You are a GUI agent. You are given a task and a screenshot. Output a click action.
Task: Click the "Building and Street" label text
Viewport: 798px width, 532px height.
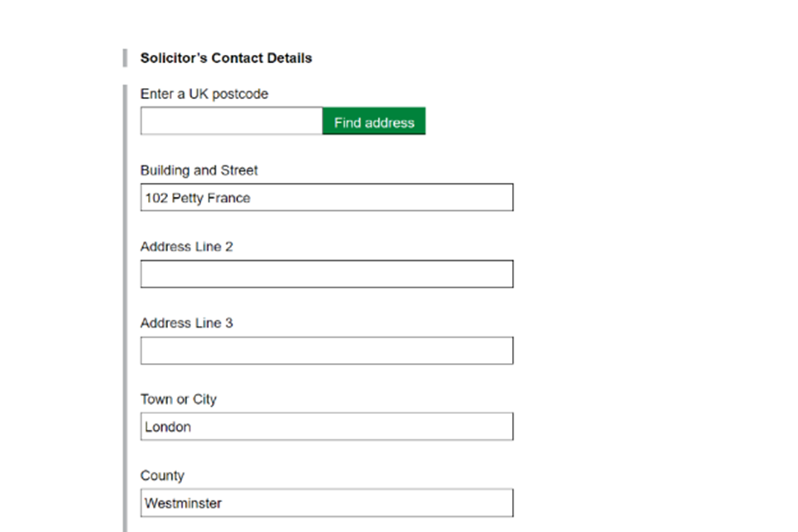(199, 170)
